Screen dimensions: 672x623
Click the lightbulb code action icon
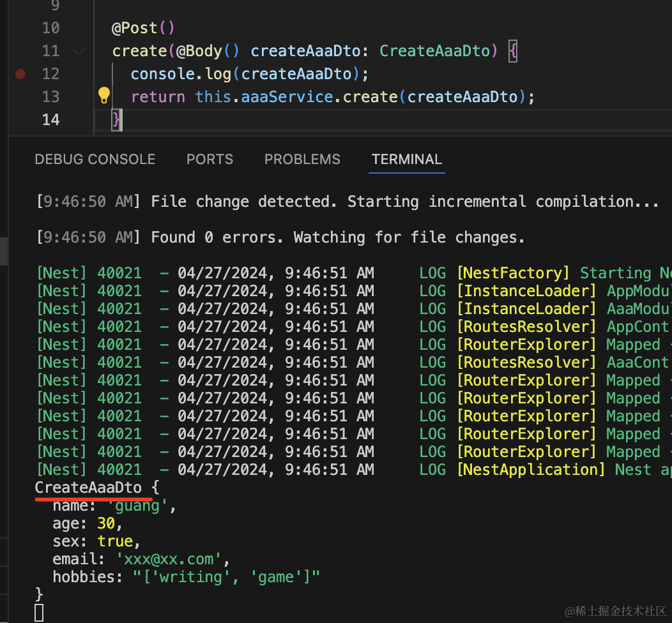103,96
